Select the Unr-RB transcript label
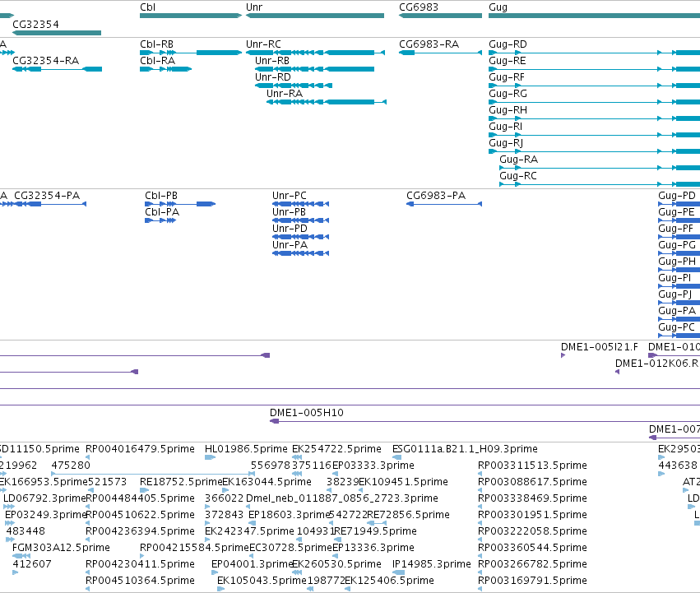Viewport: 700px width, 593px height. [x=272, y=61]
